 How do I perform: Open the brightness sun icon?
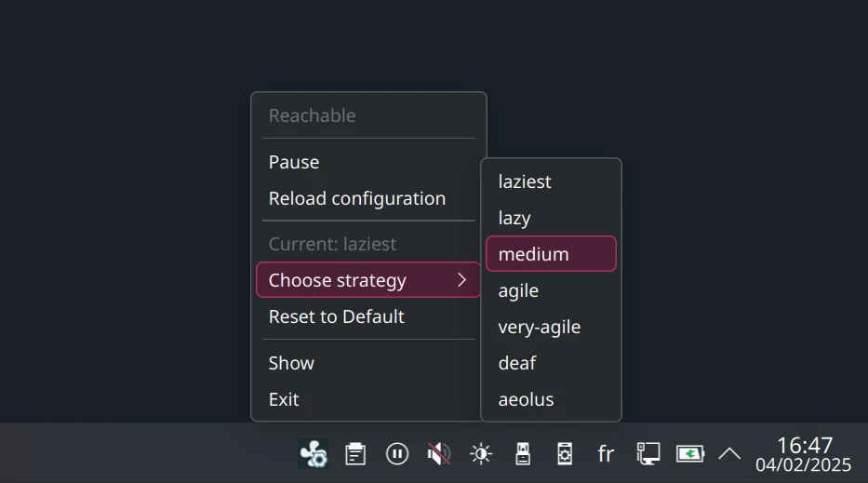tap(481, 454)
